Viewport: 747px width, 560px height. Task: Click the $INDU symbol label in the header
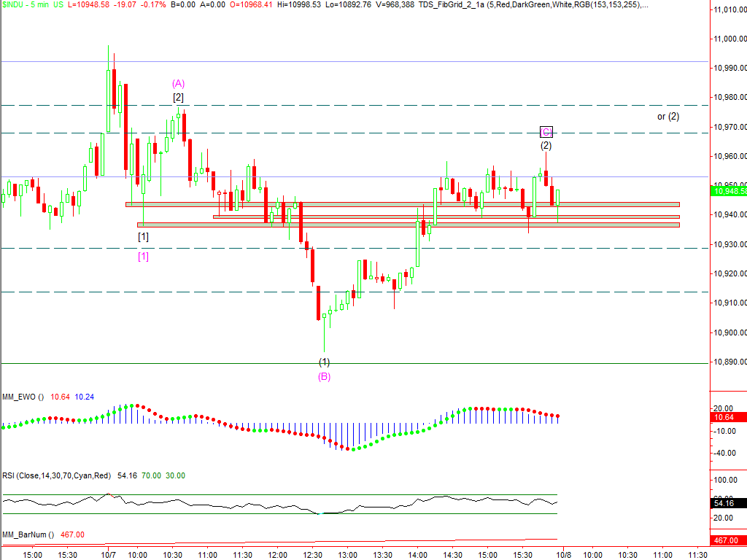click(13, 4)
